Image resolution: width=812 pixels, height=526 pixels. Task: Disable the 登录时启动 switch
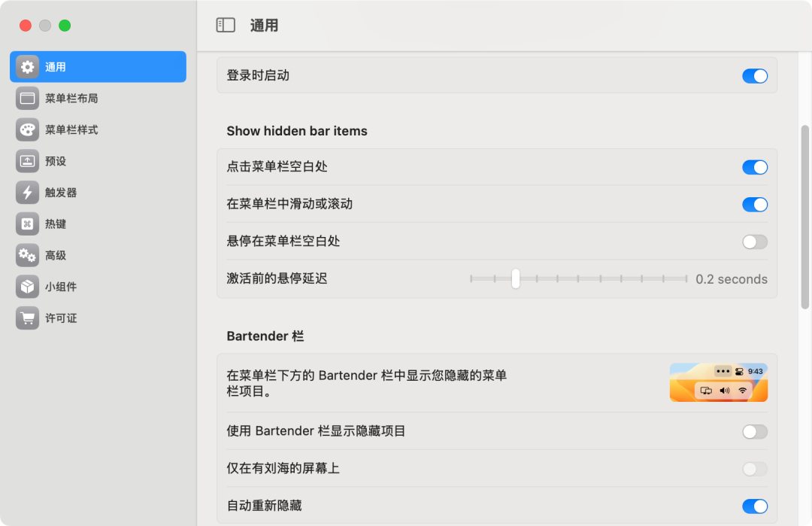755,76
